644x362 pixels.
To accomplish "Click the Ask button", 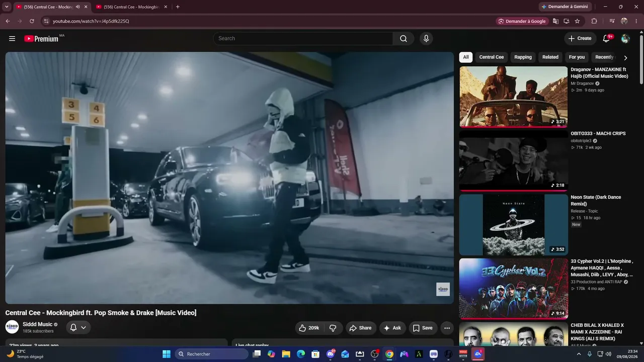I will click(392, 328).
